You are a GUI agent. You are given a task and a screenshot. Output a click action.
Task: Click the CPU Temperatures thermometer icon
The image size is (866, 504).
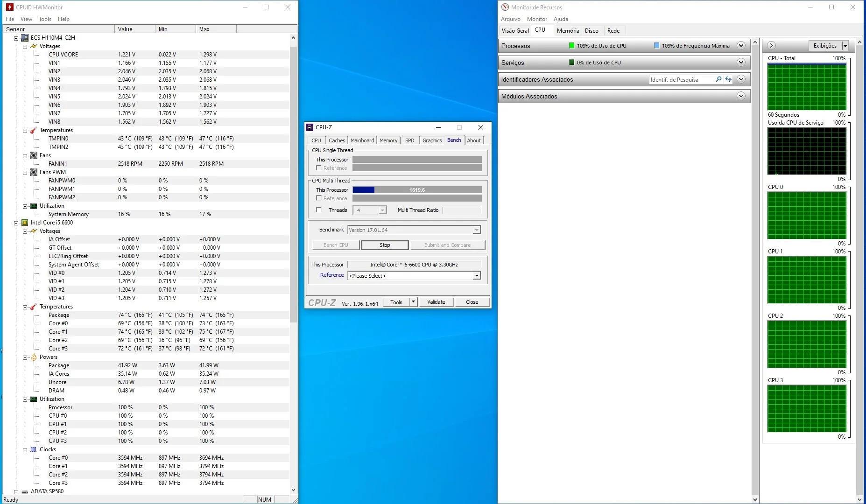tap(34, 307)
